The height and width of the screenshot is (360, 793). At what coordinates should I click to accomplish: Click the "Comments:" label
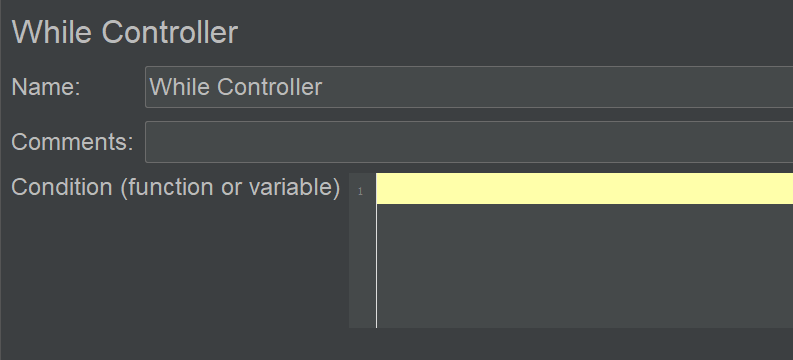72,142
